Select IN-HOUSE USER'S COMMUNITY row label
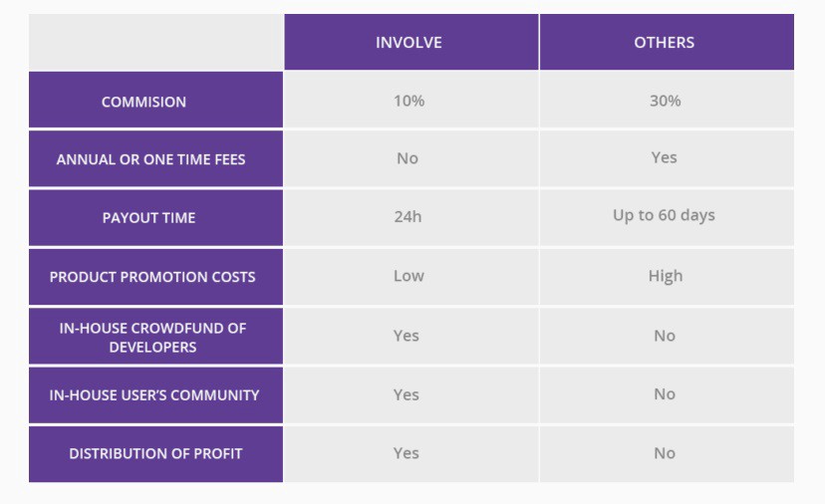 (x=155, y=395)
